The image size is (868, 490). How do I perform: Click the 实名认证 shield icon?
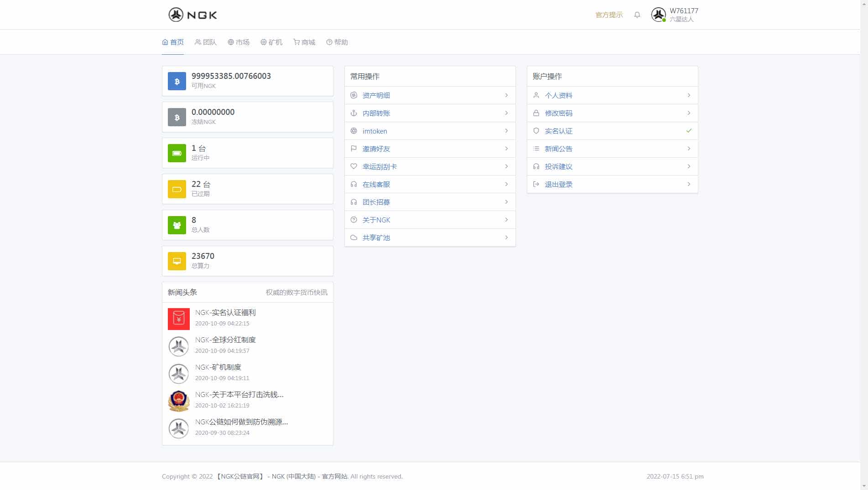point(536,131)
